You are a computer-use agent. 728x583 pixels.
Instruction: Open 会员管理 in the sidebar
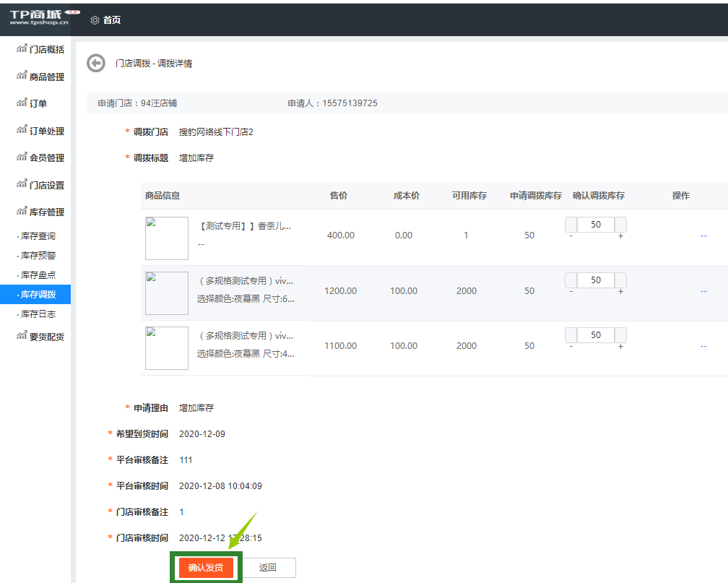tap(38, 157)
